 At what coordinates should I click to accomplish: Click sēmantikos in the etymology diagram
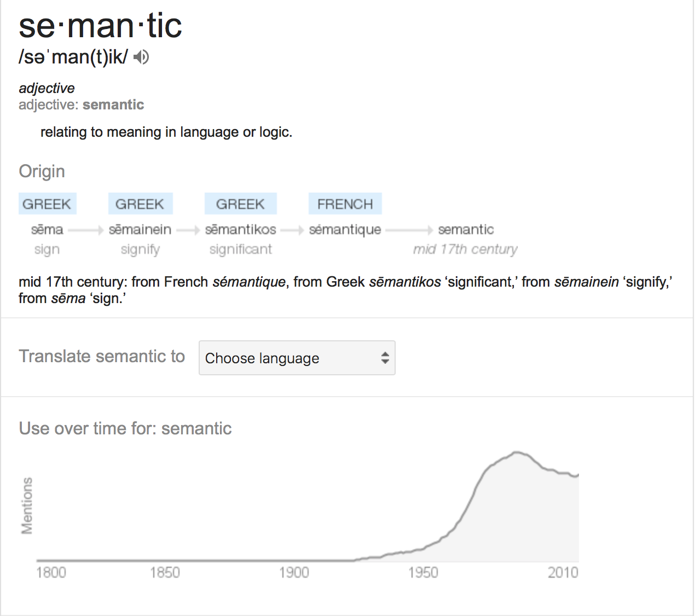click(x=241, y=229)
